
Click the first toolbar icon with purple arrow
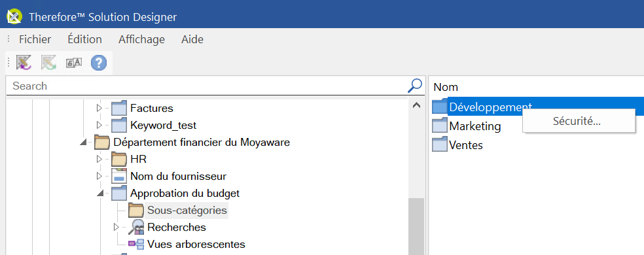[24, 63]
